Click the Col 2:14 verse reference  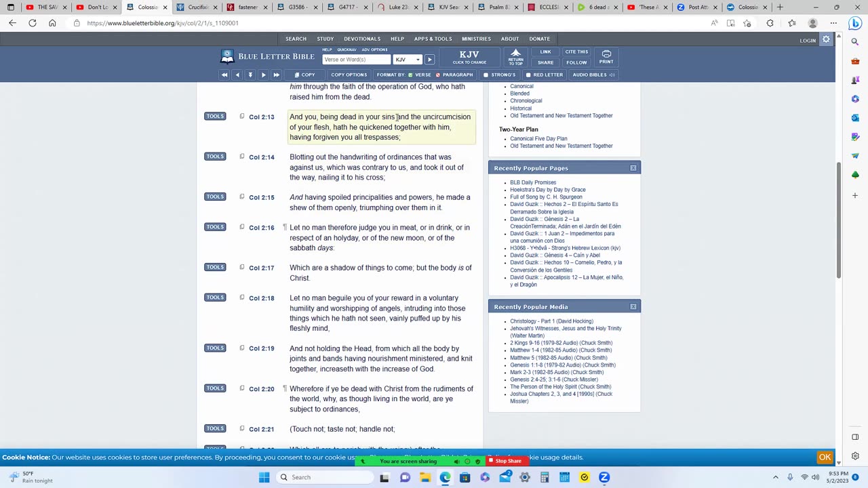pyautogui.click(x=262, y=157)
